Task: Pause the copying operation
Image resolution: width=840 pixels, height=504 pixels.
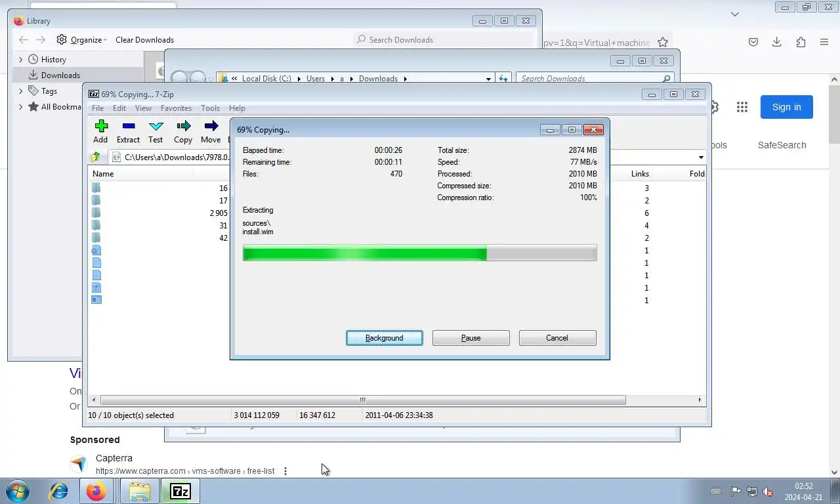Action: pos(471,338)
